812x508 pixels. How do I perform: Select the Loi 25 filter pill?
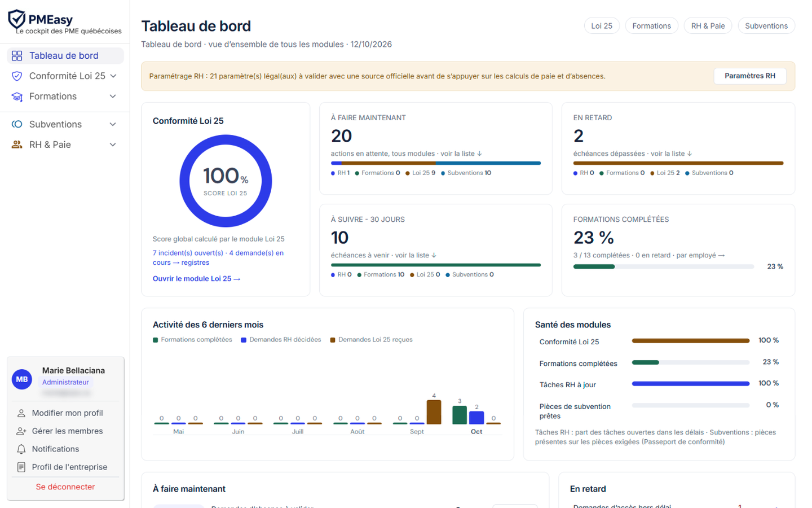[602, 26]
